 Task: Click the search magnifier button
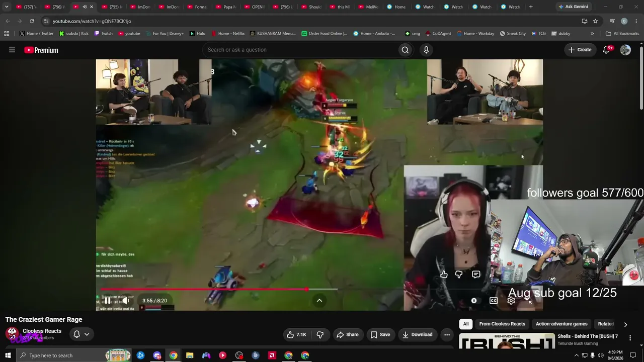click(x=405, y=50)
